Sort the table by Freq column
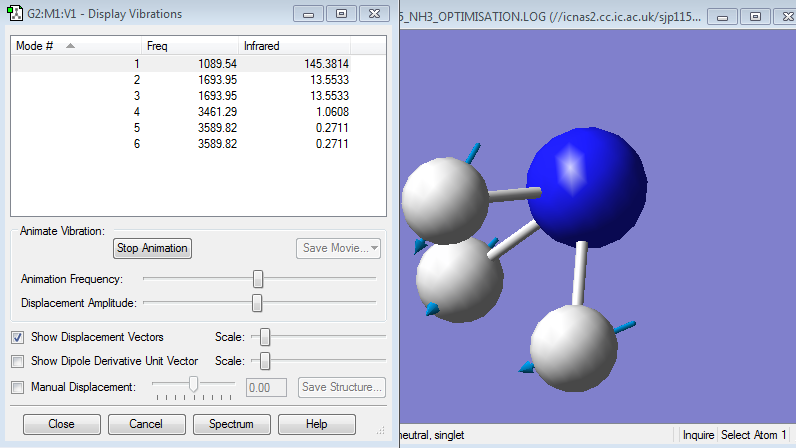This screenshot has height=448, width=796. 190,47
